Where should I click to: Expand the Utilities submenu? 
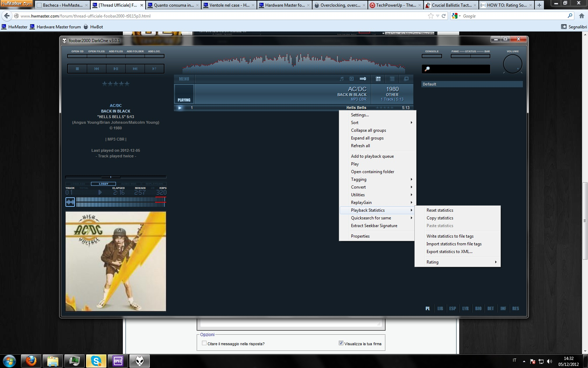pyautogui.click(x=377, y=195)
